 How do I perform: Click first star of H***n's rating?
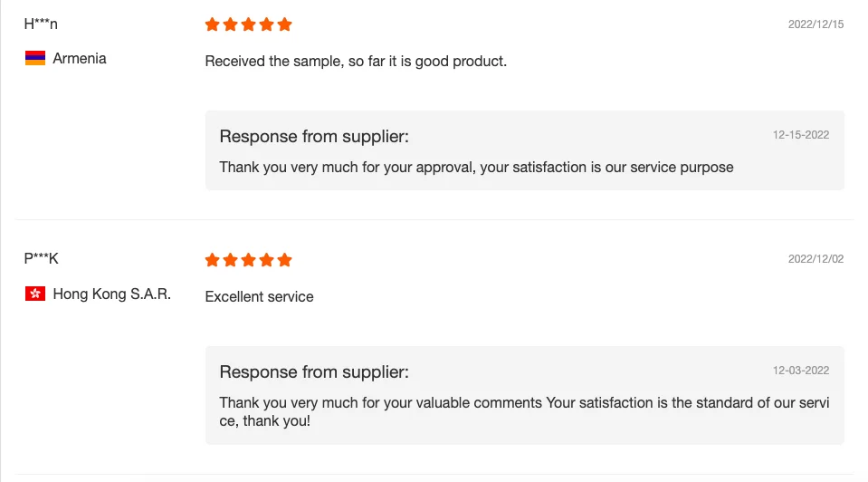point(213,24)
